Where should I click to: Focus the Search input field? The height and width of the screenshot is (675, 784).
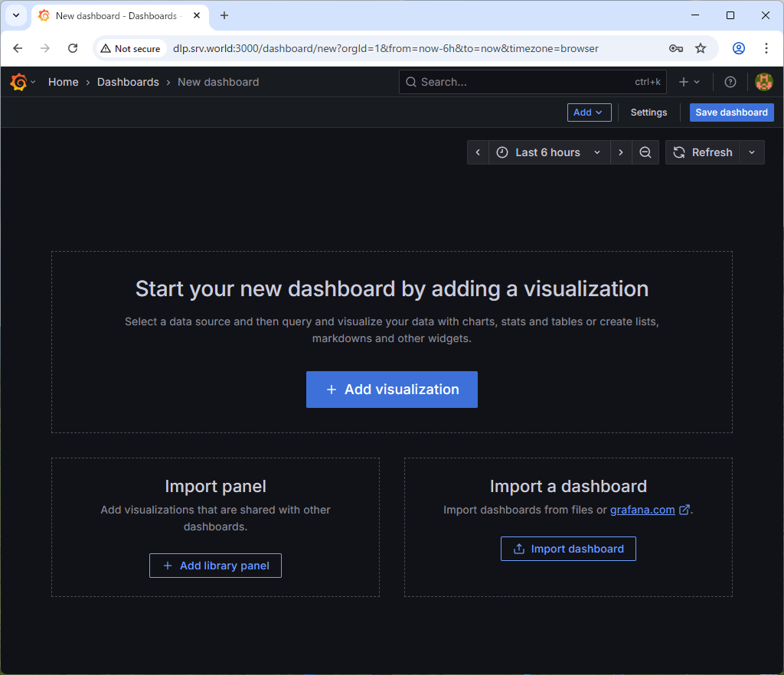pyautogui.click(x=521, y=82)
